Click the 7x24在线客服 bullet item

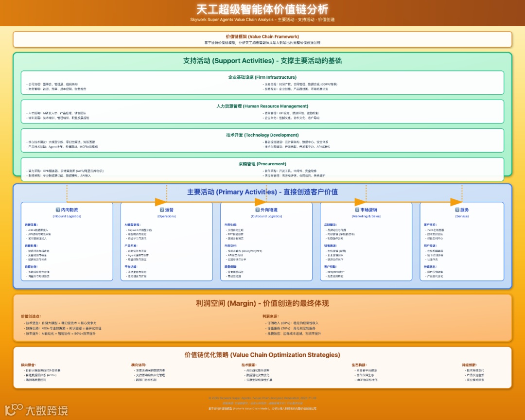pyautogui.click(x=435, y=230)
